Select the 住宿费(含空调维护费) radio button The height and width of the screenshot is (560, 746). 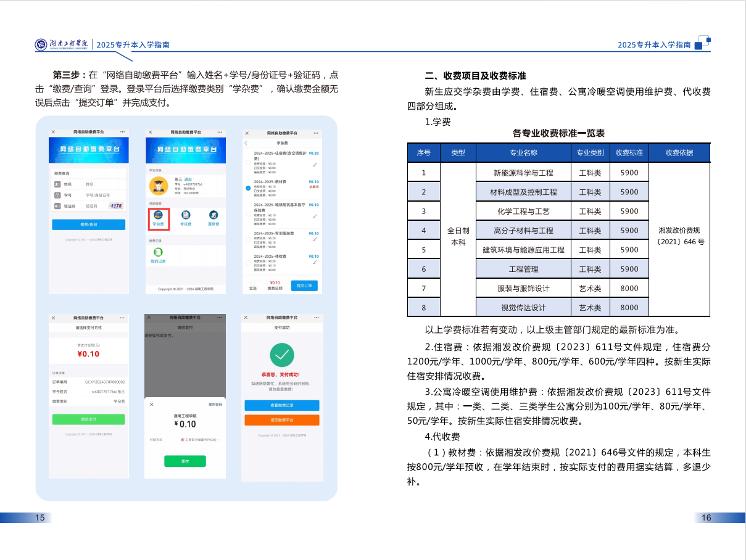pyautogui.click(x=248, y=162)
